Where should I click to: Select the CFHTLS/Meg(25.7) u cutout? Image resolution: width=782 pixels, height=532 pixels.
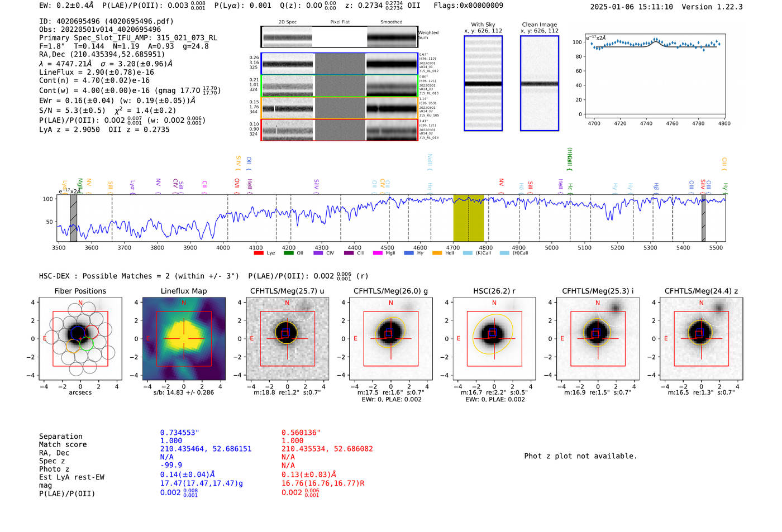click(287, 339)
